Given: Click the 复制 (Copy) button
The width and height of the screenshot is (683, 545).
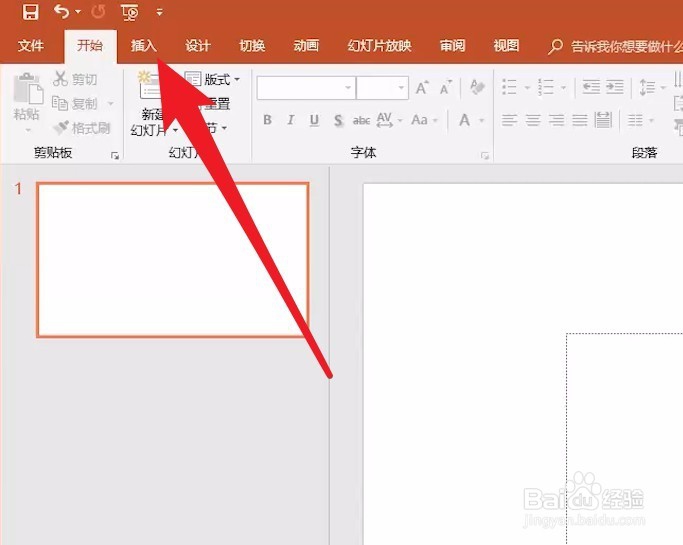Looking at the screenshot, I should pos(75,104).
